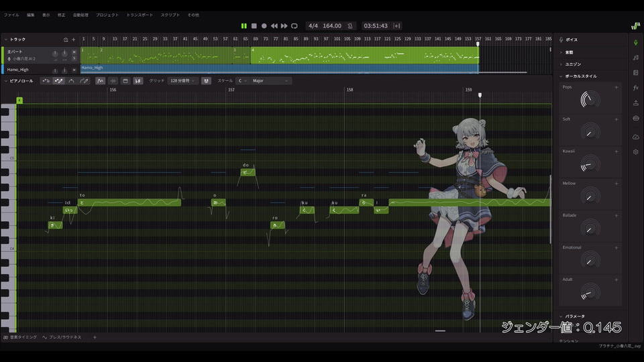Screen dimensions: 644x362
Task: Mute the 主パート track
Action: (x=74, y=52)
